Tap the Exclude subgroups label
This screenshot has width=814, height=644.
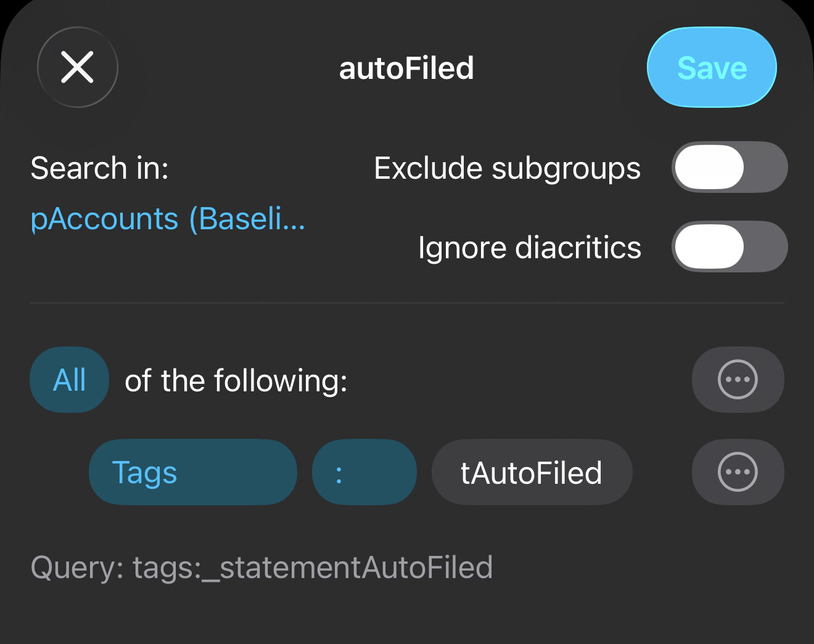click(x=507, y=168)
